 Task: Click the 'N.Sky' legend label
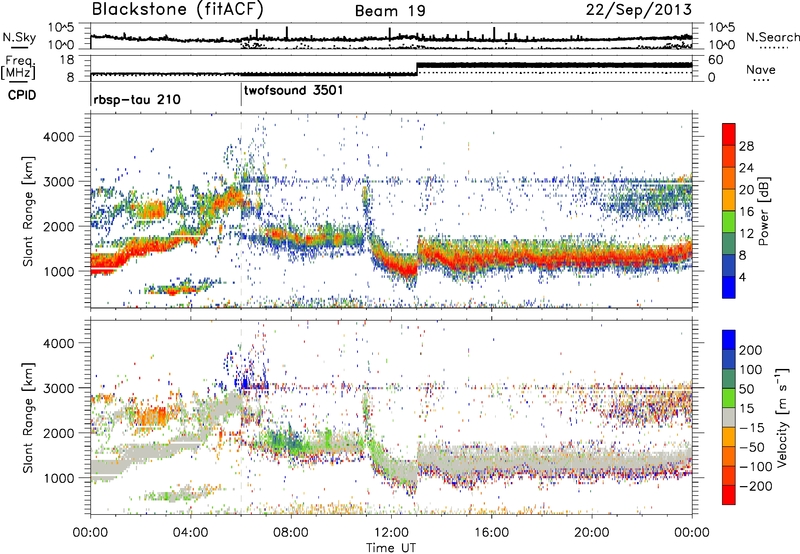pyautogui.click(x=19, y=37)
